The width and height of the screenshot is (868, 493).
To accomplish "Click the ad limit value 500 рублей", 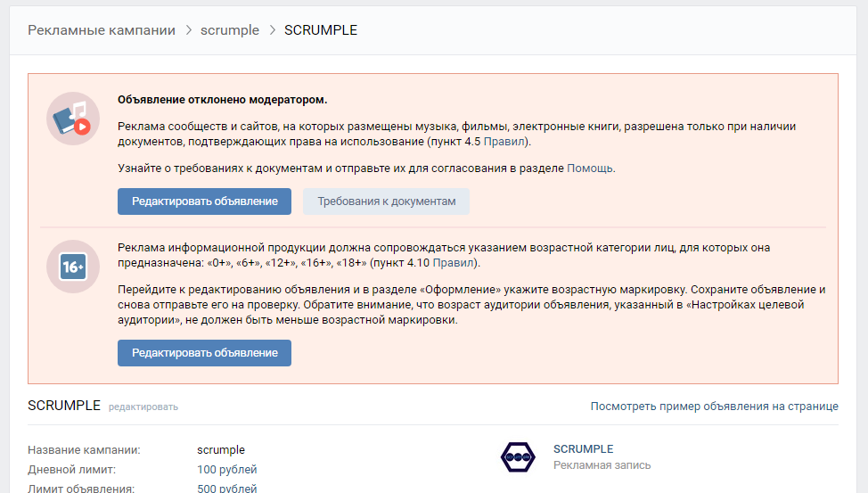I will click(x=226, y=488).
